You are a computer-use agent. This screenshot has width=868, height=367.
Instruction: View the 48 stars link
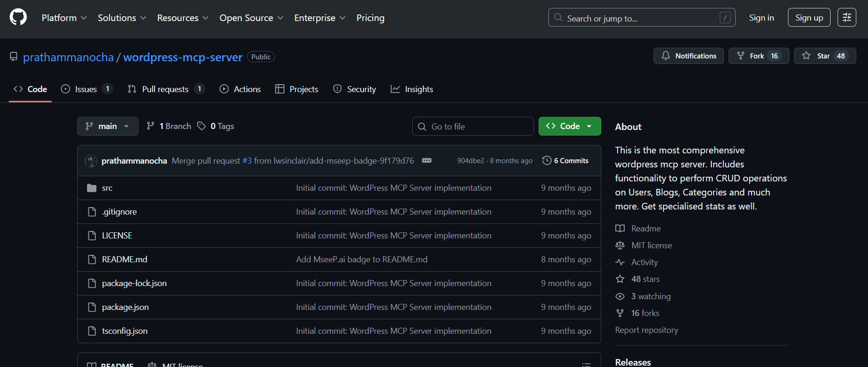click(637, 279)
